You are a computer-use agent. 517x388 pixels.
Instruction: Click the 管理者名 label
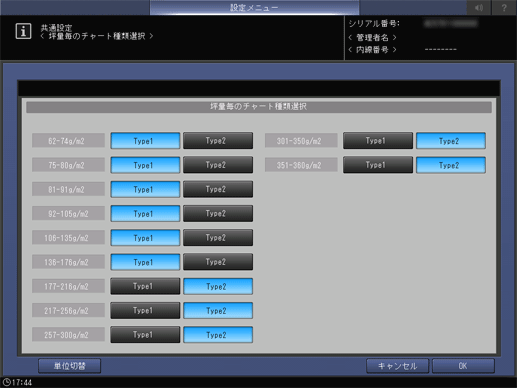click(x=372, y=37)
